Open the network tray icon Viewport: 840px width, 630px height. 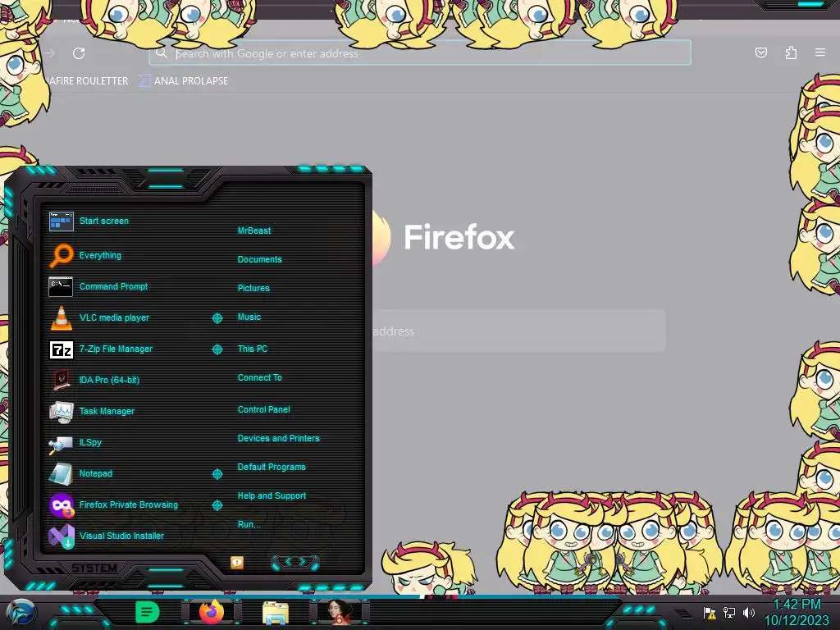[729, 612]
